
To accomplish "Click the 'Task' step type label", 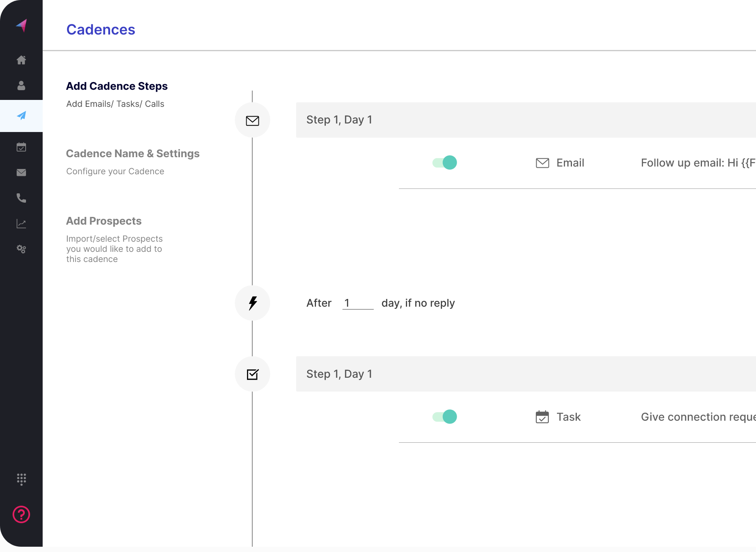I will [x=569, y=417].
